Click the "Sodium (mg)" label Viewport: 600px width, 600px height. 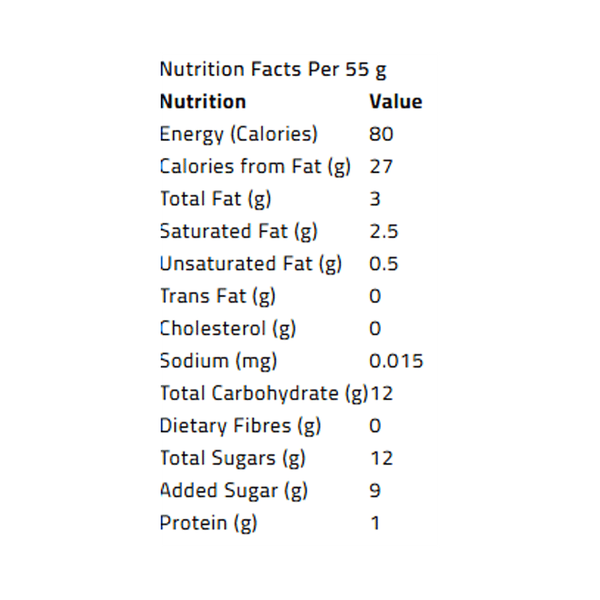click(x=218, y=361)
